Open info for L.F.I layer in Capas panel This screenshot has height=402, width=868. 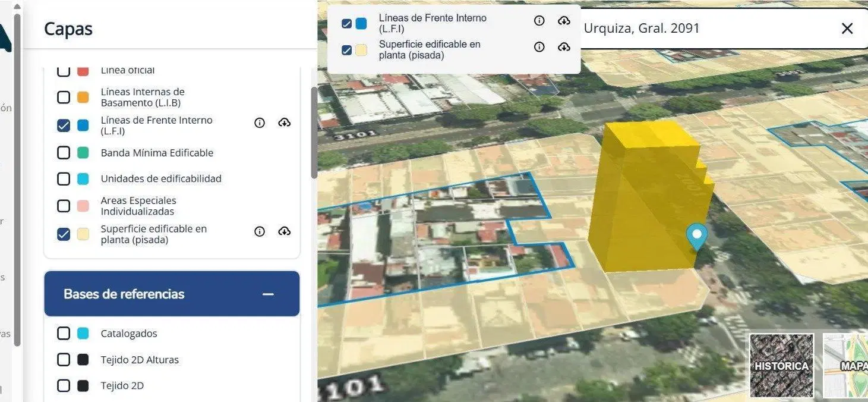260,123
